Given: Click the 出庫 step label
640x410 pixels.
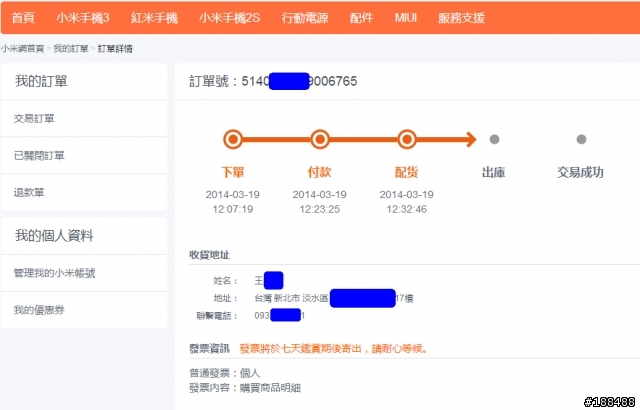Looking at the screenshot, I should click(494, 173).
